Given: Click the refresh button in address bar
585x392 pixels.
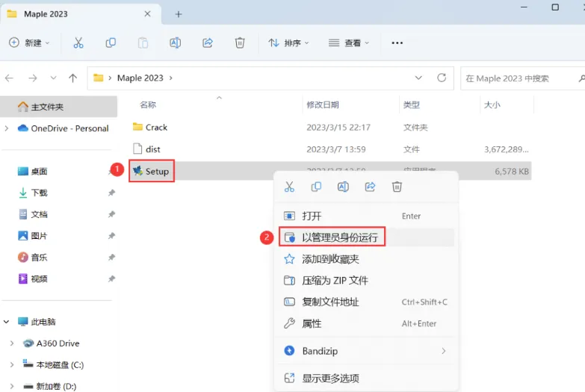Looking at the screenshot, I should point(442,78).
